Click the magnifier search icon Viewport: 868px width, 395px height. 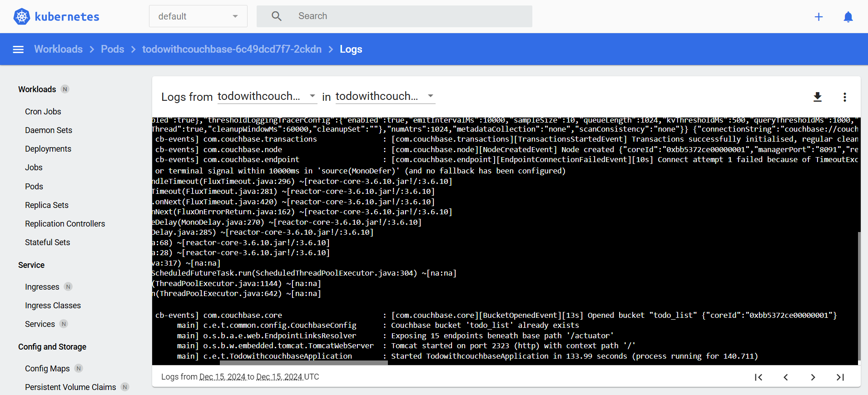tap(277, 16)
